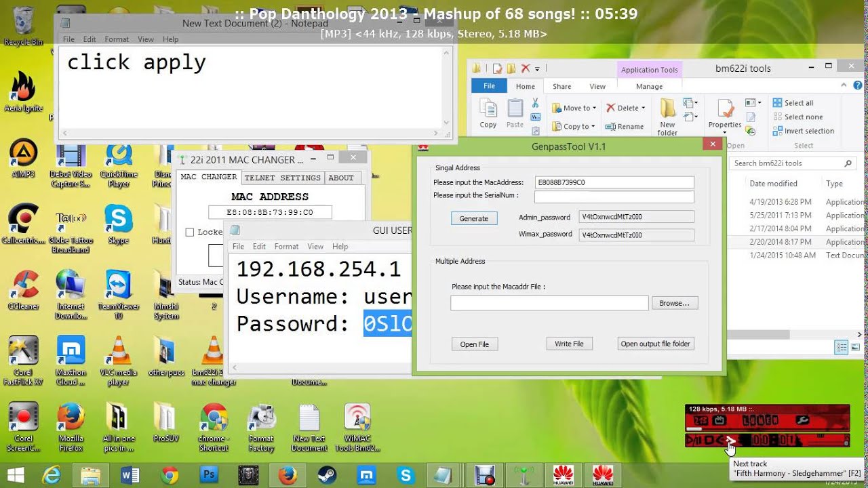The width and height of the screenshot is (868, 488).
Task: Open the ABOUT tab in MAC Changer
Action: pos(341,178)
